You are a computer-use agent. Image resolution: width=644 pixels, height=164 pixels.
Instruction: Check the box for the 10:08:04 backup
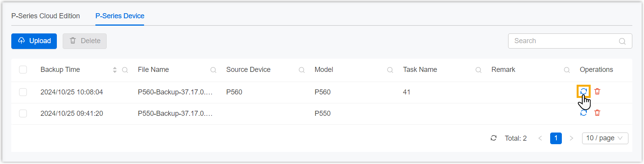pyautogui.click(x=23, y=92)
